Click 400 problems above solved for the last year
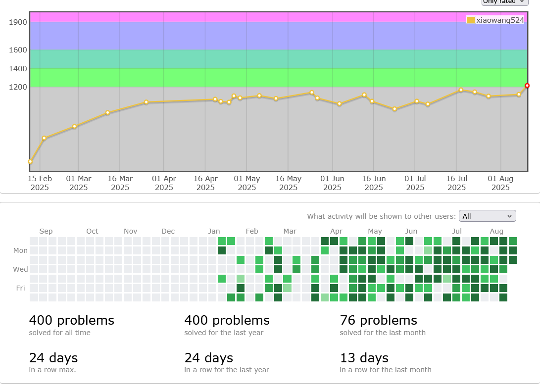Screen dimensions: 540x392 click(x=227, y=320)
